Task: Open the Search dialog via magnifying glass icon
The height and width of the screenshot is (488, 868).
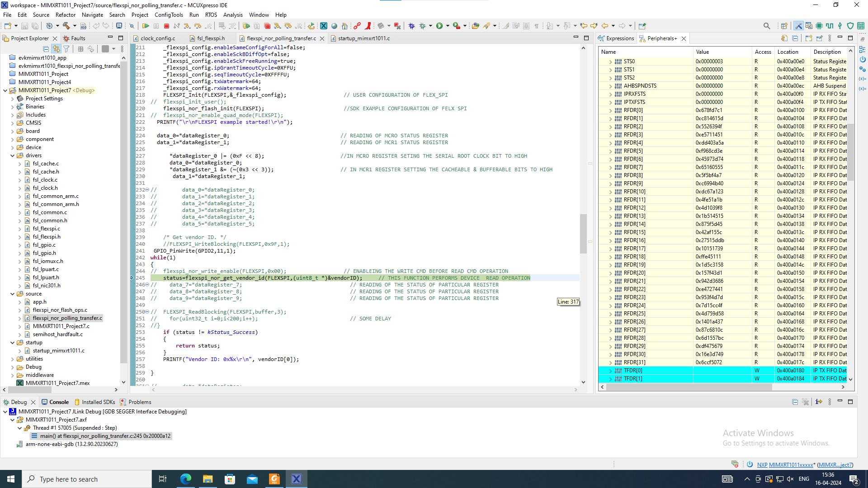Action: pos(766,26)
